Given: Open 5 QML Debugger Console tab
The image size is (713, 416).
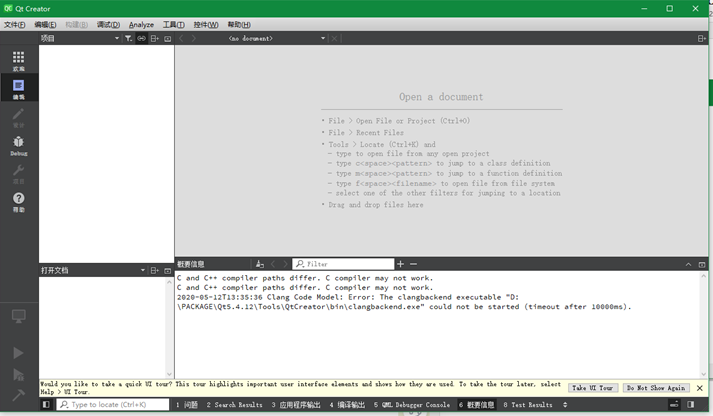Looking at the screenshot, I should coord(412,405).
